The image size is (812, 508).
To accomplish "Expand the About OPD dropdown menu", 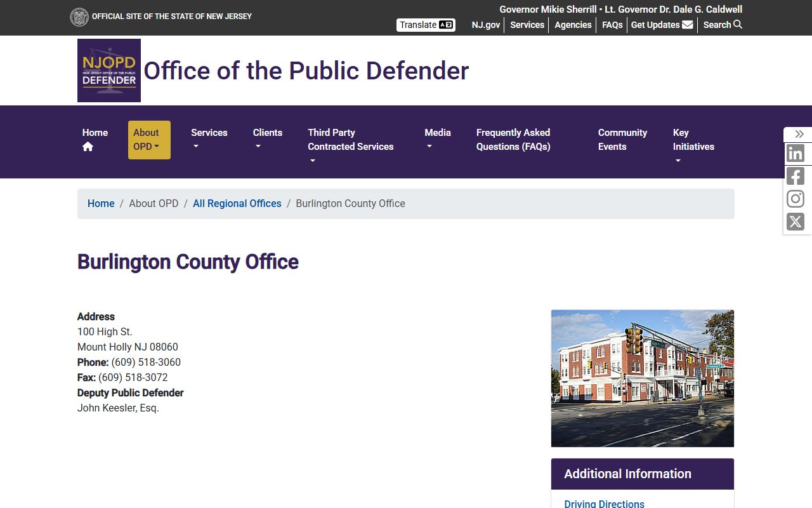I will point(149,140).
